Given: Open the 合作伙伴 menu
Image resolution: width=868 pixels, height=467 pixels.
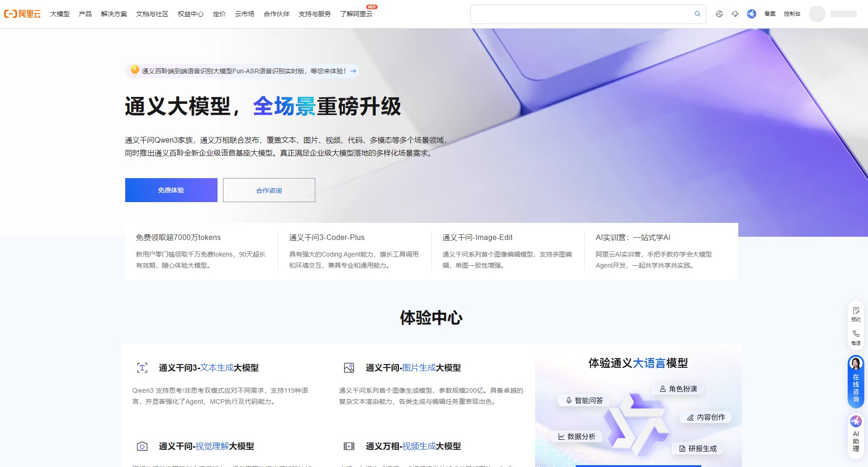Looking at the screenshot, I should pyautogui.click(x=277, y=14).
